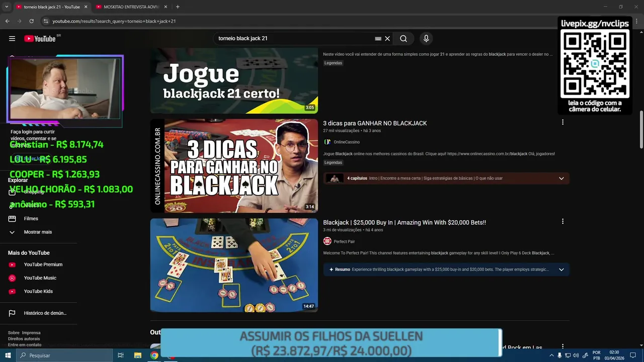Screen dimensions: 644x362
Task: Click the 'Mais do YouTube' heading
Action: click(x=29, y=253)
